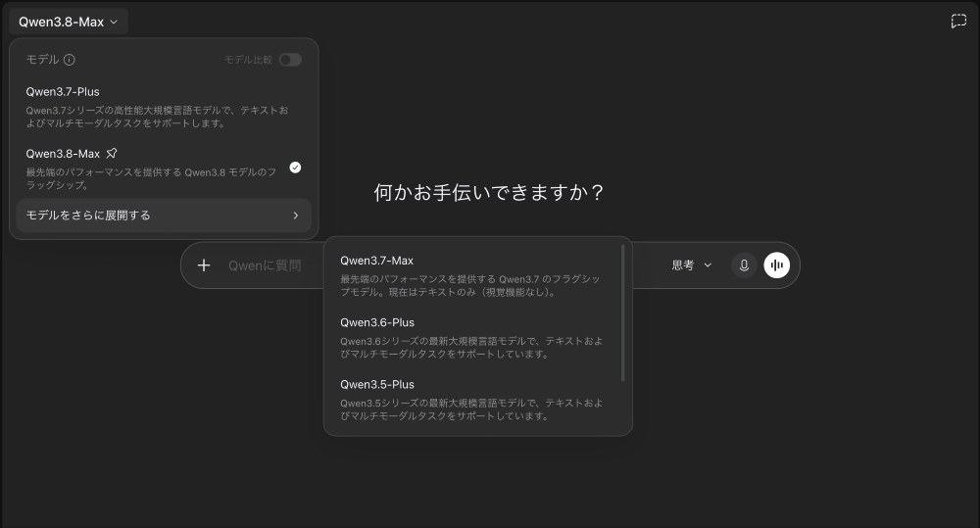Select the Qwen3.8-Max model entry
Image resolution: width=980 pixels, height=528 pixels.
(x=164, y=168)
